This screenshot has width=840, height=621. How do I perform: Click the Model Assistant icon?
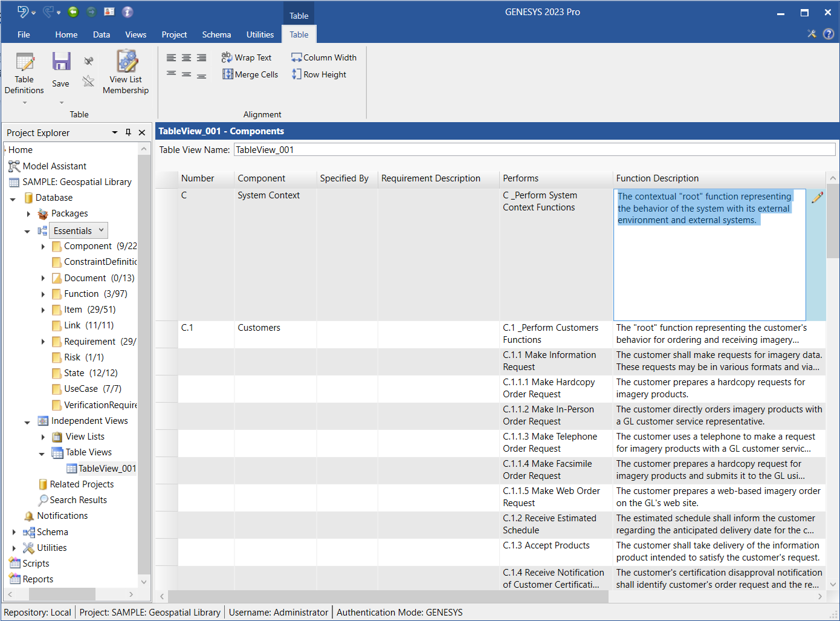coord(15,166)
